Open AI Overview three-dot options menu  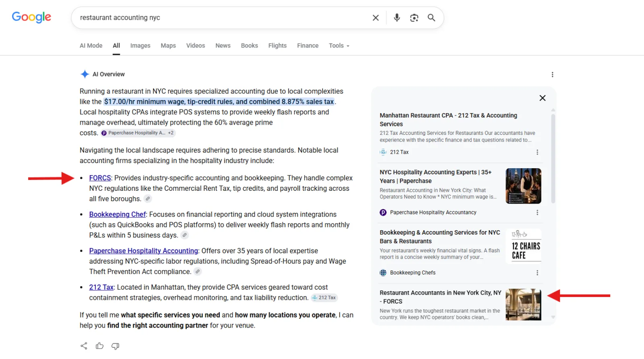point(552,74)
